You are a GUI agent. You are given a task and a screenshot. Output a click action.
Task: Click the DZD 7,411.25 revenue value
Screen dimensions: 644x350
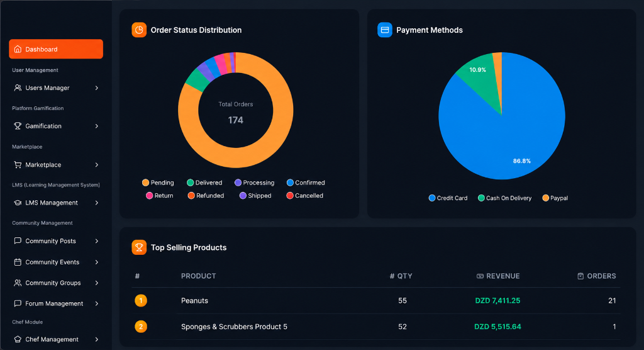pyautogui.click(x=498, y=301)
